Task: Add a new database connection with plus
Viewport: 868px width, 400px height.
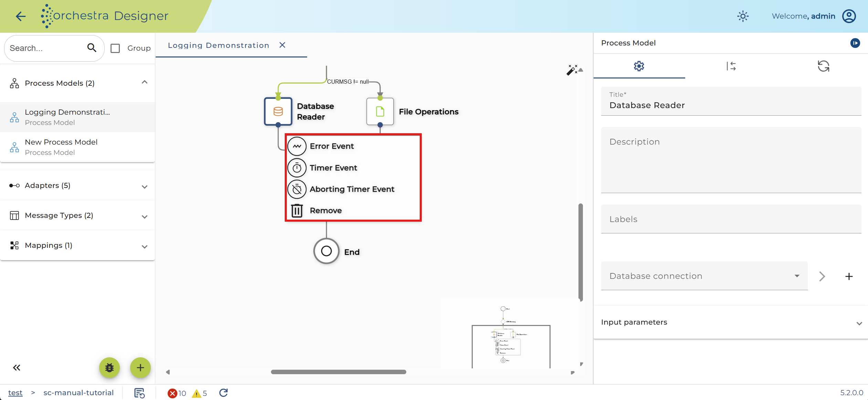Action: (x=849, y=276)
